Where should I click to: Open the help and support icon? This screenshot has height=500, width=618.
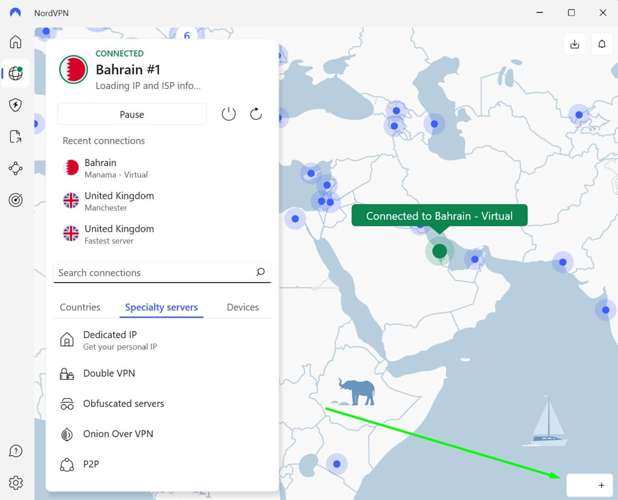click(15, 452)
